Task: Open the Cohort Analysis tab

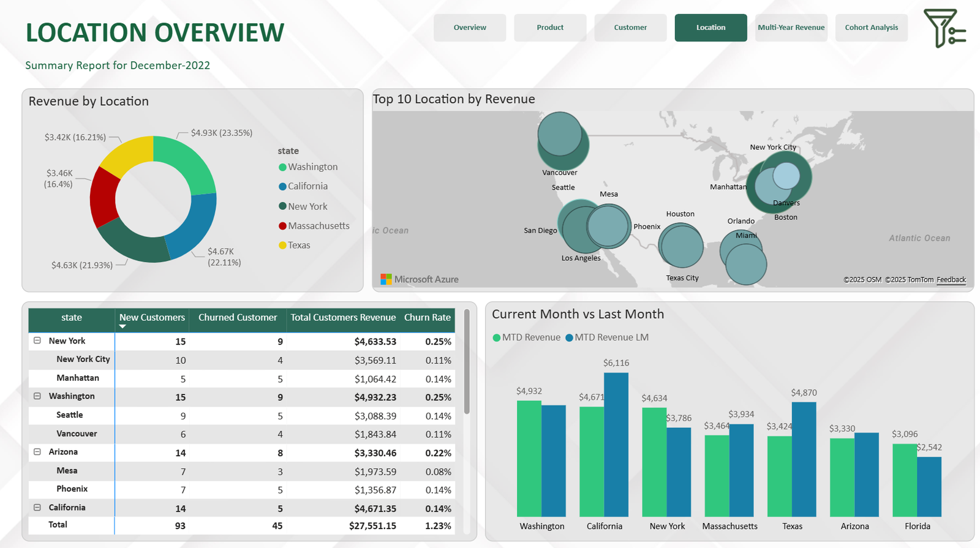Action: (x=871, y=28)
